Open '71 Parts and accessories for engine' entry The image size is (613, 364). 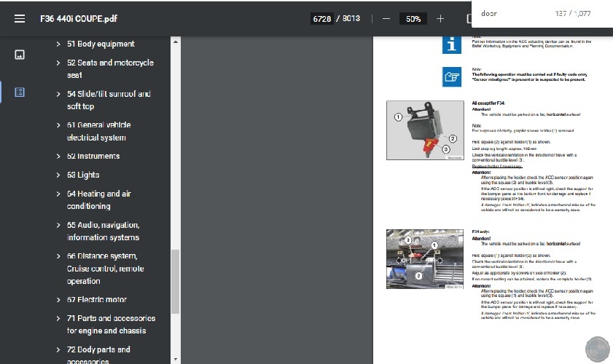111,325
